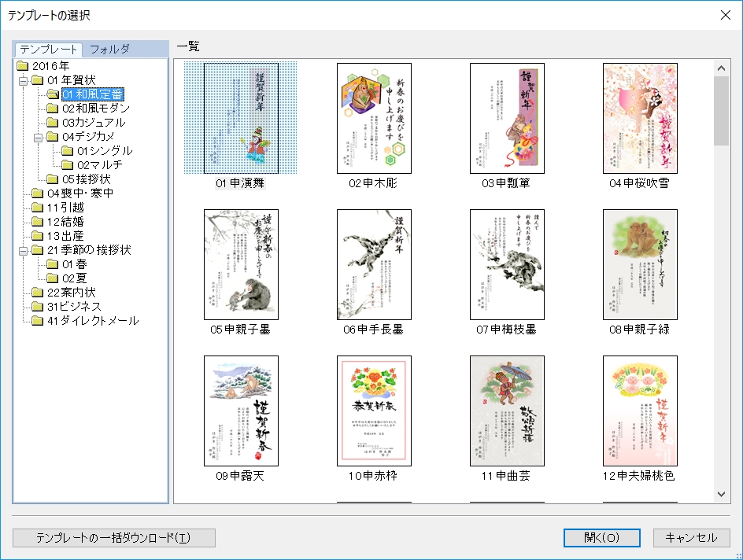The image size is (743, 560).
Task: Start テンプレートの一括ダウンロード
Action: pyautogui.click(x=113, y=538)
